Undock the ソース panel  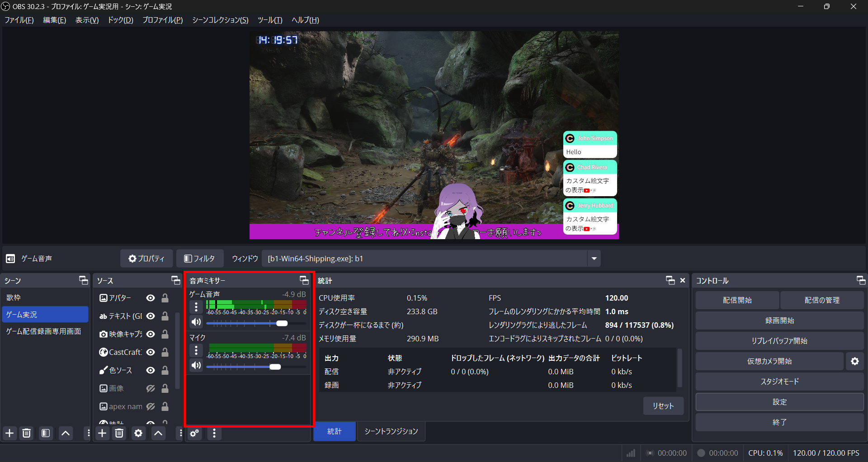pyautogui.click(x=176, y=280)
